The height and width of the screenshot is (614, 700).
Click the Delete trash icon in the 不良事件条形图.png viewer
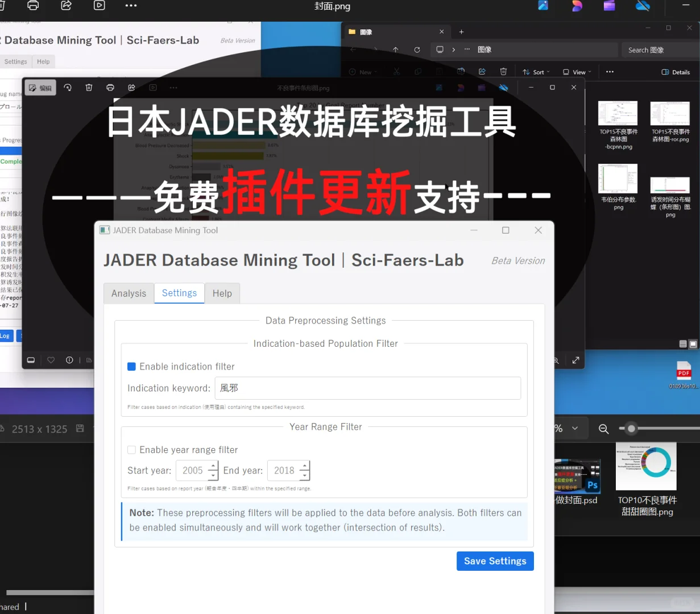click(89, 88)
